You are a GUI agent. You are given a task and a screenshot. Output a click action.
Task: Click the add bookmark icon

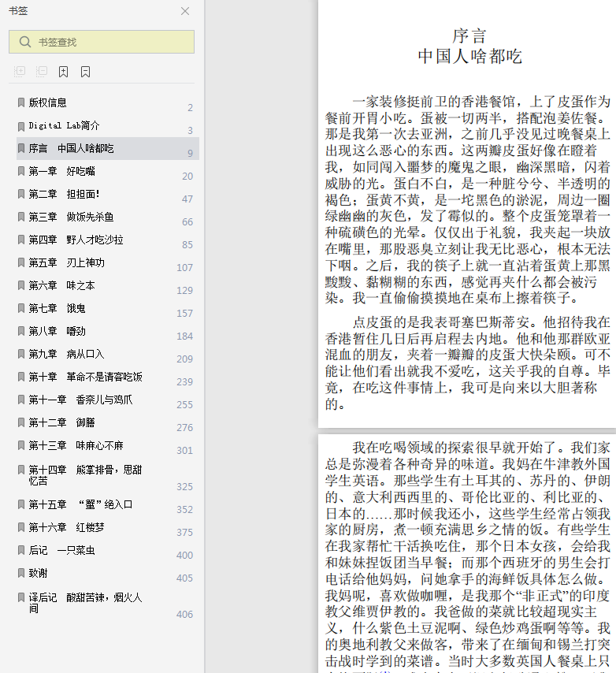tap(64, 71)
